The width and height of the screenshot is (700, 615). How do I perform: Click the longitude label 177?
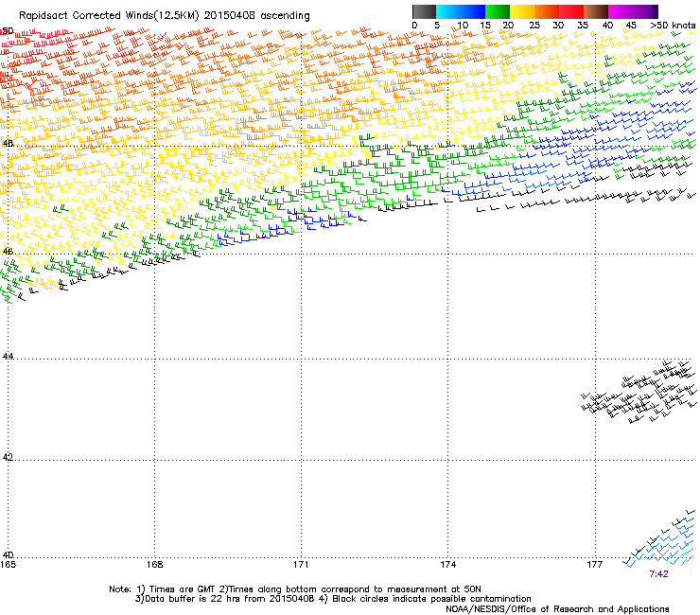pyautogui.click(x=594, y=565)
